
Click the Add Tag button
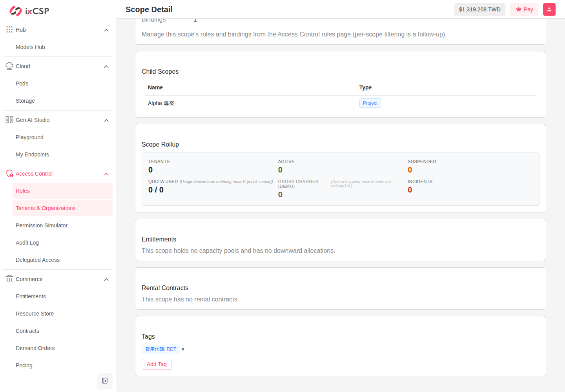click(157, 364)
